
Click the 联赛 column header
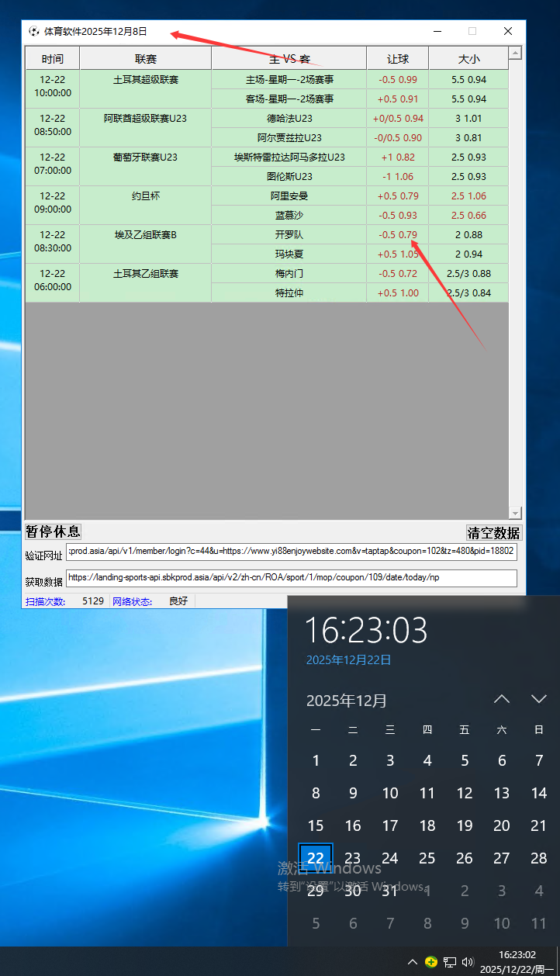click(x=145, y=59)
